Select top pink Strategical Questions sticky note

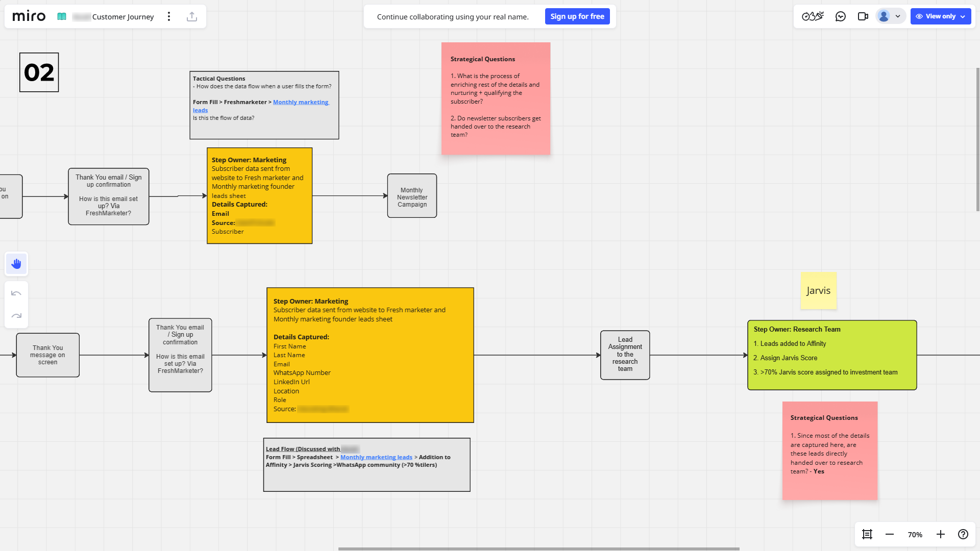(496, 98)
